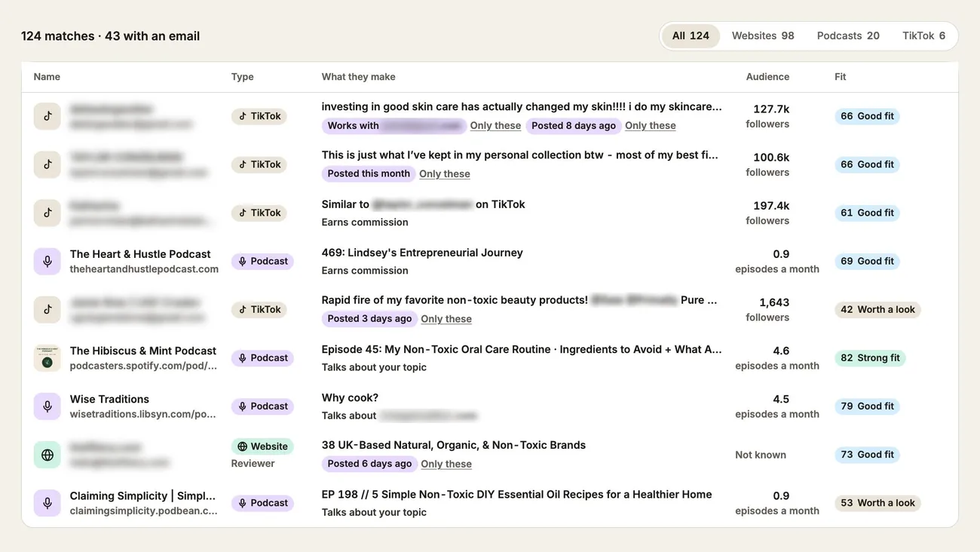Click the 42 Worth a look badge
980x552 pixels.
[x=877, y=309]
